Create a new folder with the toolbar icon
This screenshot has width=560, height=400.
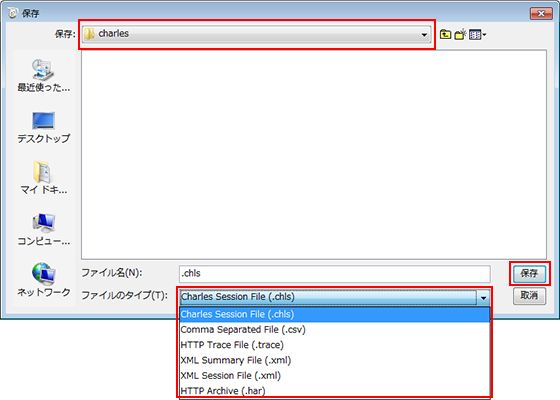[460, 35]
